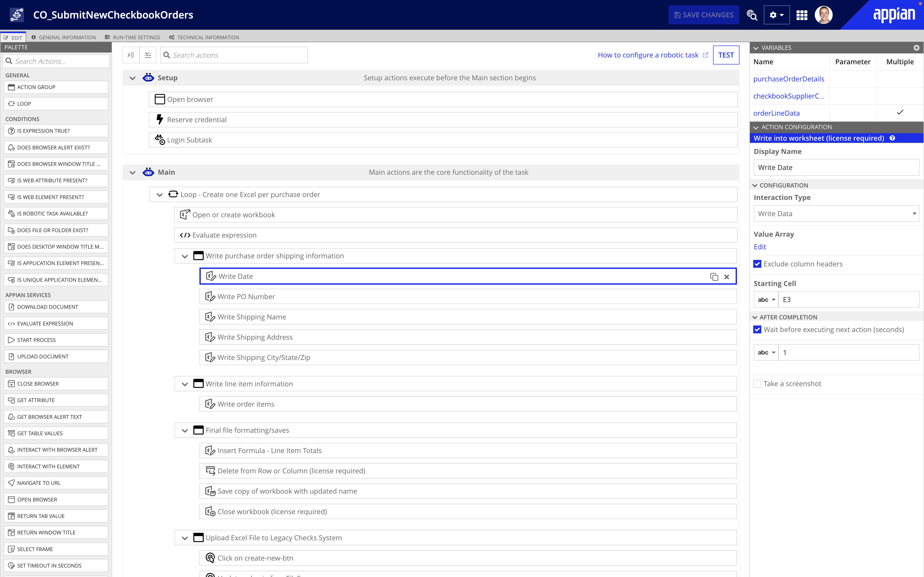Viewport: 924px width, 577px height.
Task: Open the settings gear menu in the header
Action: 776,14
